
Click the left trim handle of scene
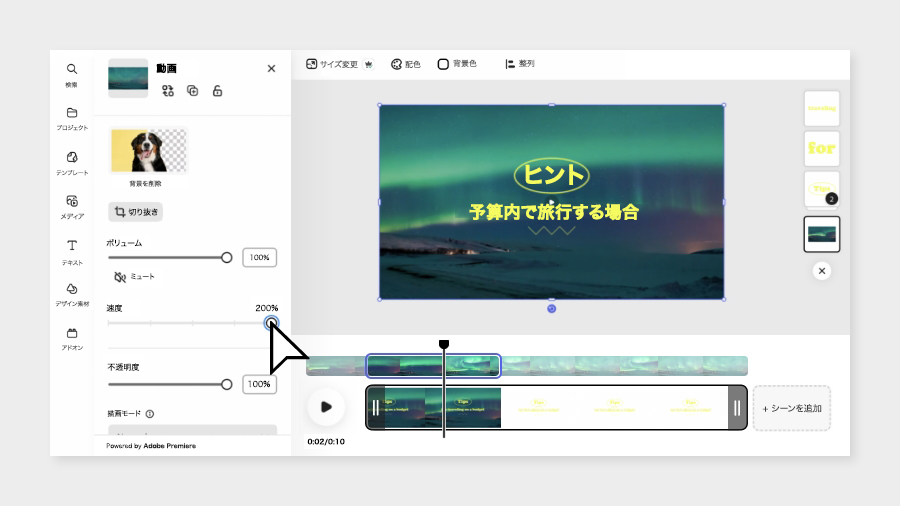375,408
